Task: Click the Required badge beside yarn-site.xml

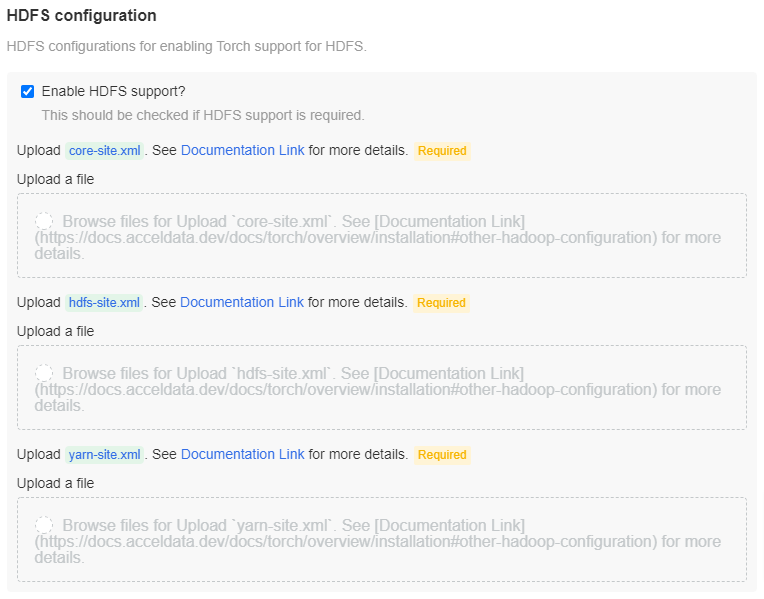Action: (x=442, y=455)
